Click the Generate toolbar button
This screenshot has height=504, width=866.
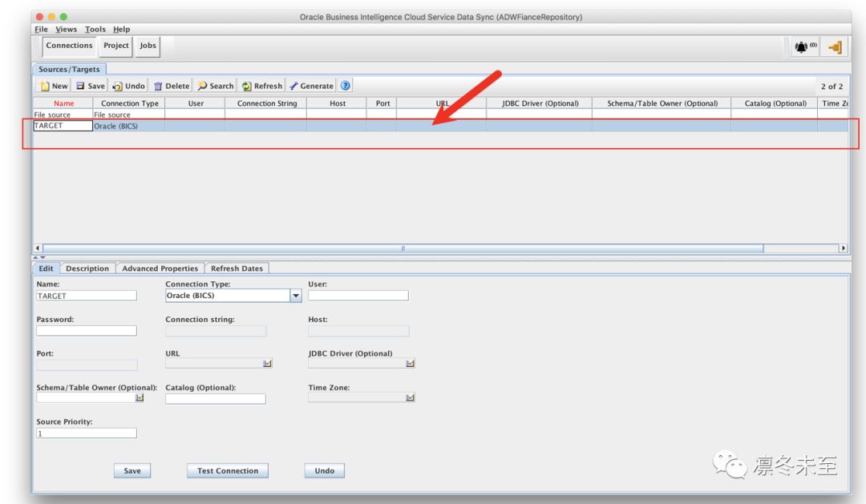pyautogui.click(x=311, y=86)
